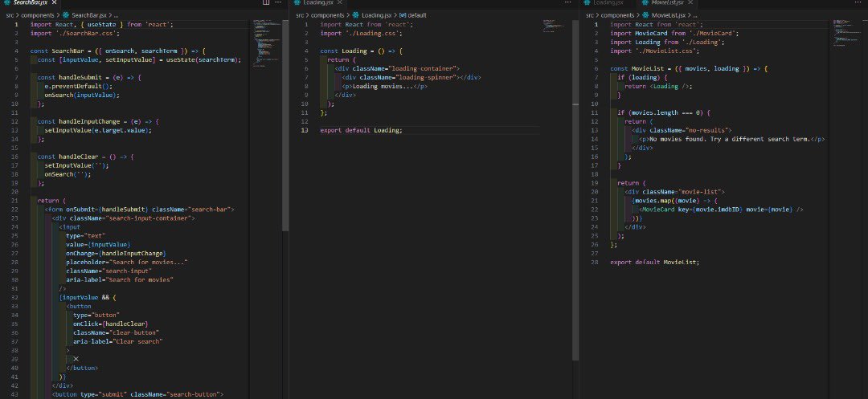Click 'useState(searchTerm)' in SearchBar.jsx line 5
The width and height of the screenshot is (868, 399).
203,59
